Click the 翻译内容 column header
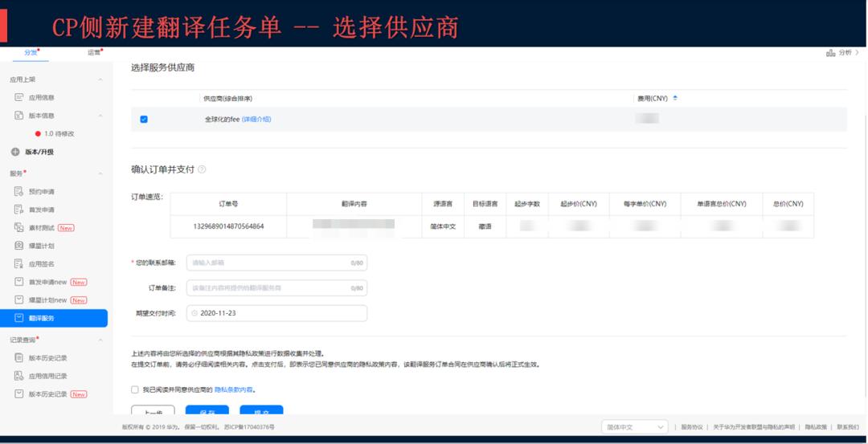The width and height of the screenshot is (868, 444). pos(354,204)
